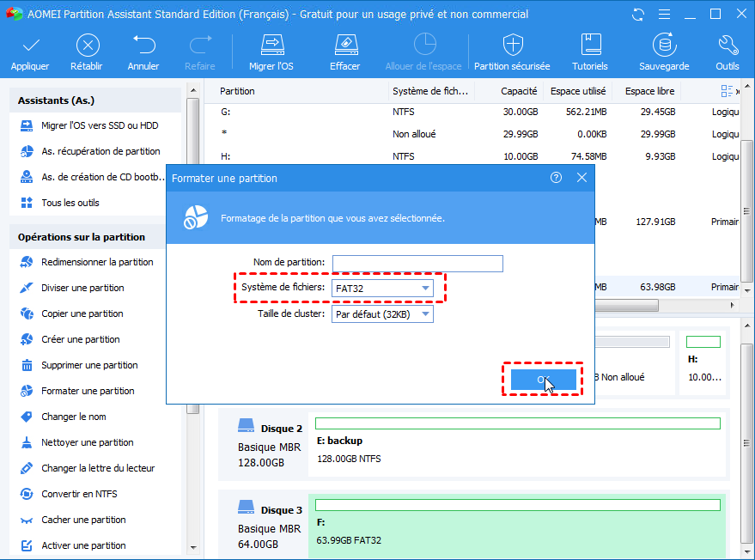Click the Appliquer checkmark toolbar button
Screen dimensions: 755x560
tap(30, 52)
